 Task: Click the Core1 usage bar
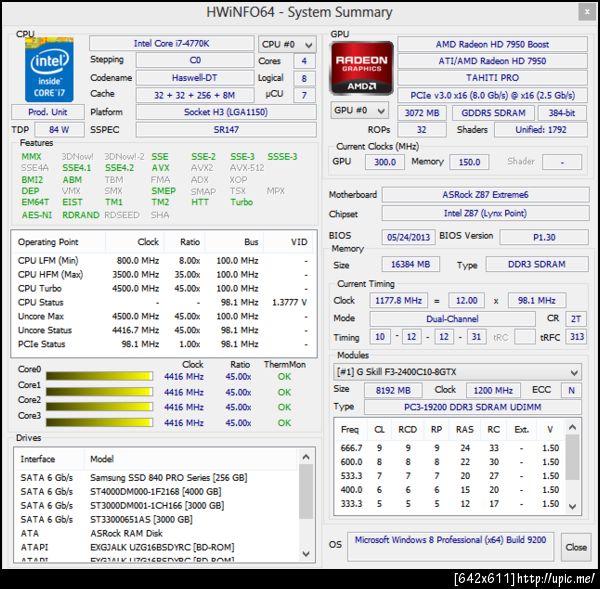coord(99,392)
